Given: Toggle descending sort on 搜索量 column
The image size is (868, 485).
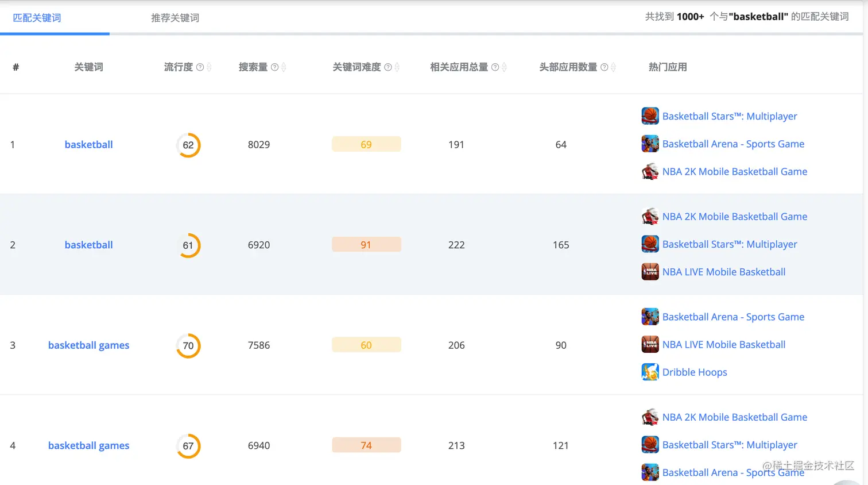Looking at the screenshot, I should tap(284, 70).
